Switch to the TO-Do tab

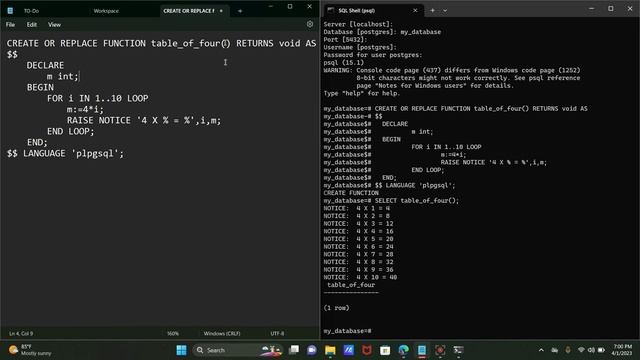click(x=31, y=11)
